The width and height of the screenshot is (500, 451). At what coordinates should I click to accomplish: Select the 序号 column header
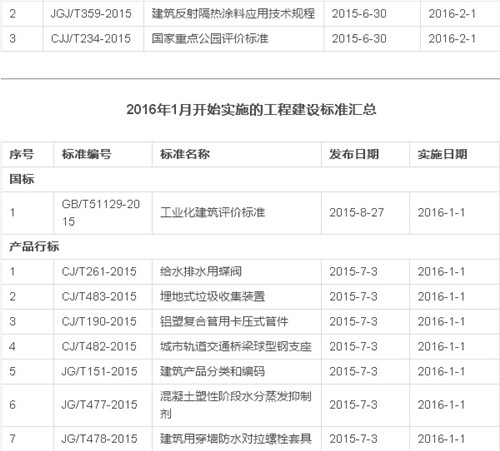22,154
